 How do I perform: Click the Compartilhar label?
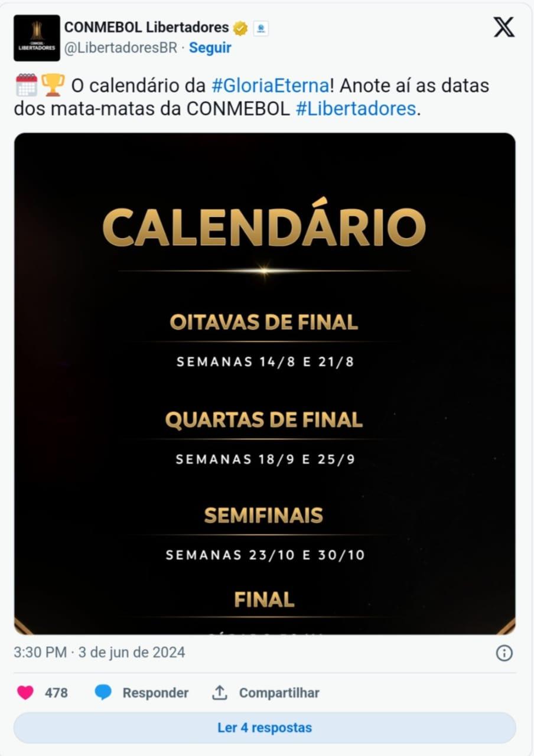[x=279, y=693]
